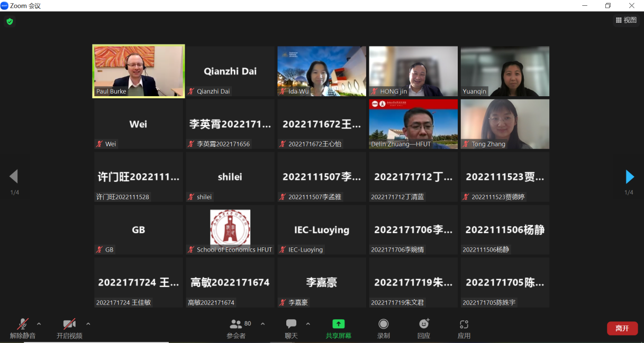
Task: Turn on the video camera
Action: coord(69,324)
